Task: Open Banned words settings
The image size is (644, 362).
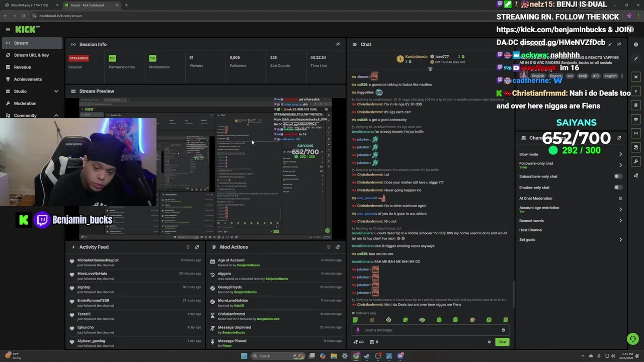Action: [570, 221]
